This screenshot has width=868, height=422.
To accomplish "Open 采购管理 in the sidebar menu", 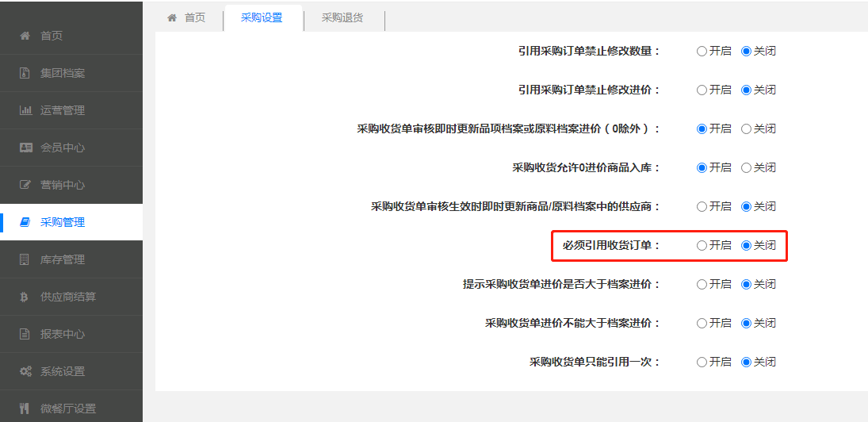I will tap(63, 222).
